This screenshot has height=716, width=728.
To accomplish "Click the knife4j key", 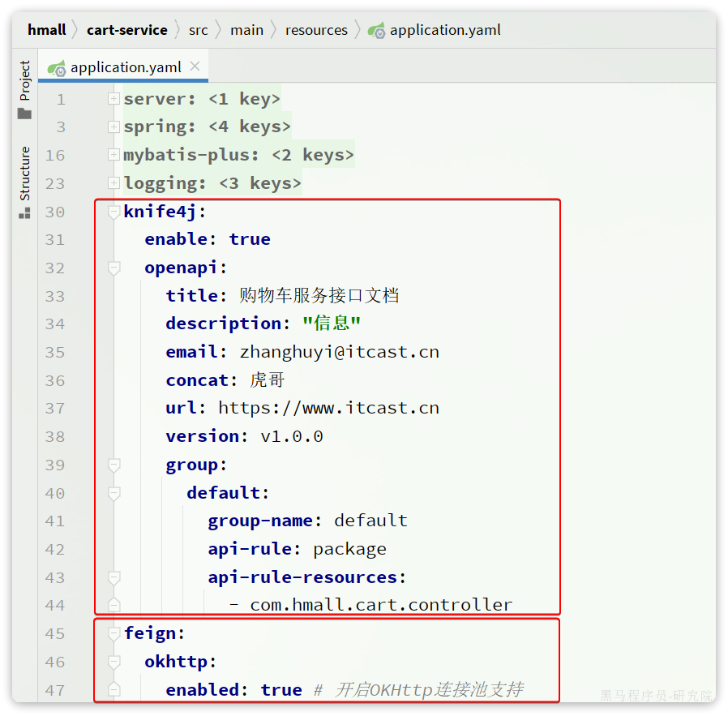I will tap(160, 212).
